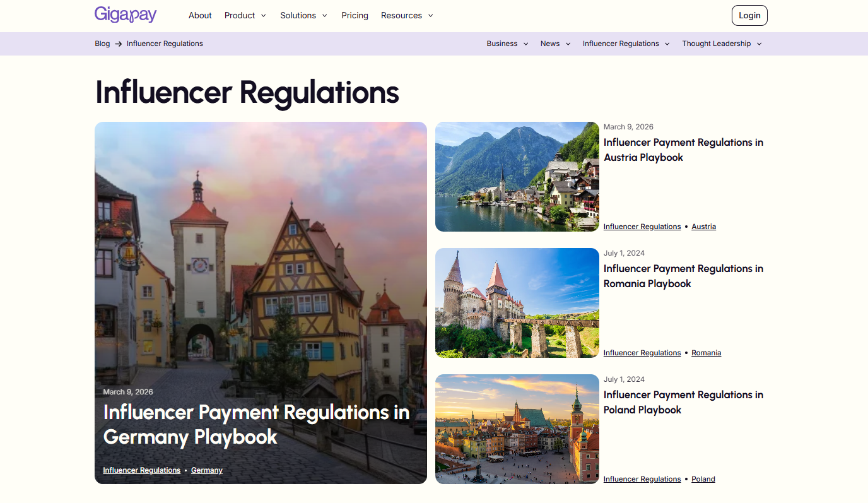The height and width of the screenshot is (503, 868).
Task: Click the Germany tag link
Action: [207, 470]
